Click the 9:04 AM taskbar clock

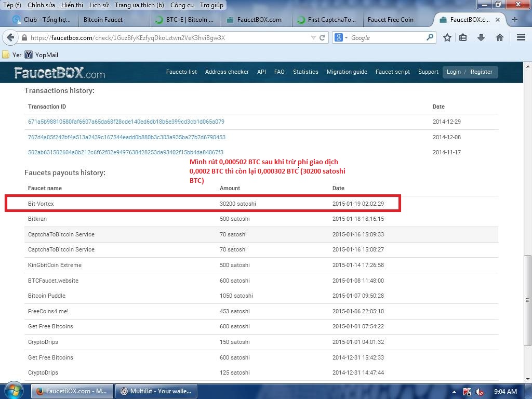click(505, 392)
